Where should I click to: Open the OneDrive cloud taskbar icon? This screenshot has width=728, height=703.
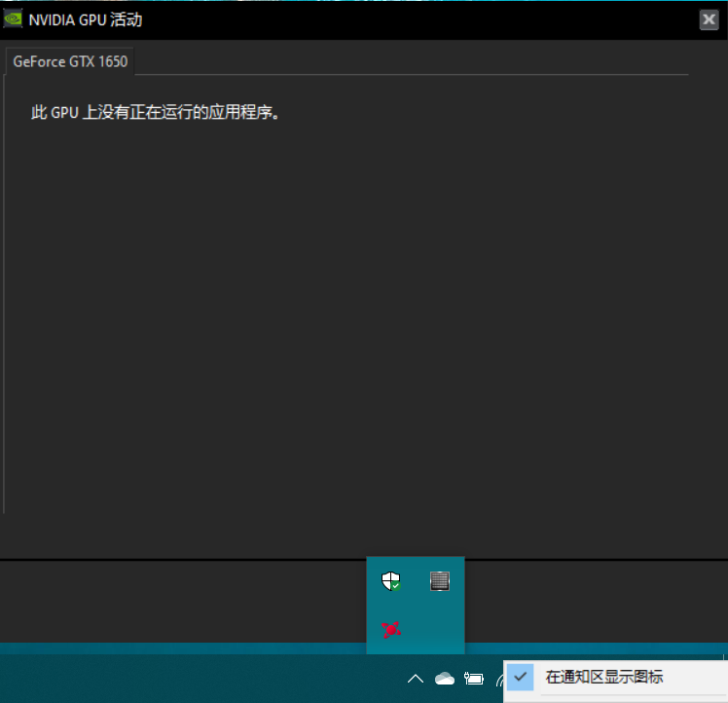point(445,679)
